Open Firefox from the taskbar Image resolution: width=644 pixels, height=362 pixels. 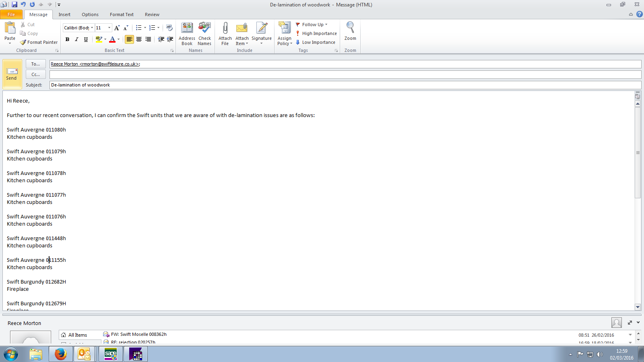click(61, 354)
